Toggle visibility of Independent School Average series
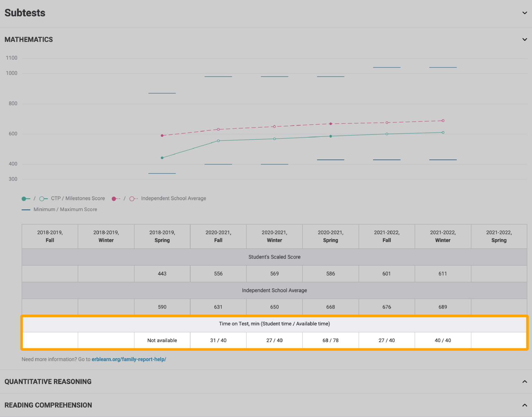This screenshot has height=417, width=532. [x=173, y=198]
